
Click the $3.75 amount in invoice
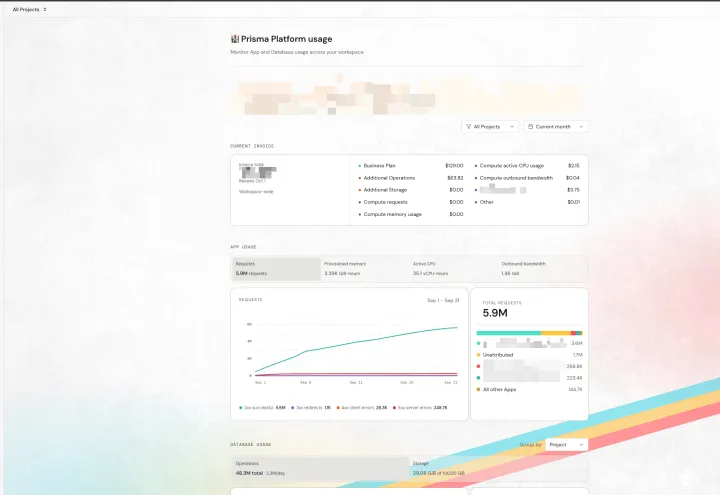coord(573,190)
